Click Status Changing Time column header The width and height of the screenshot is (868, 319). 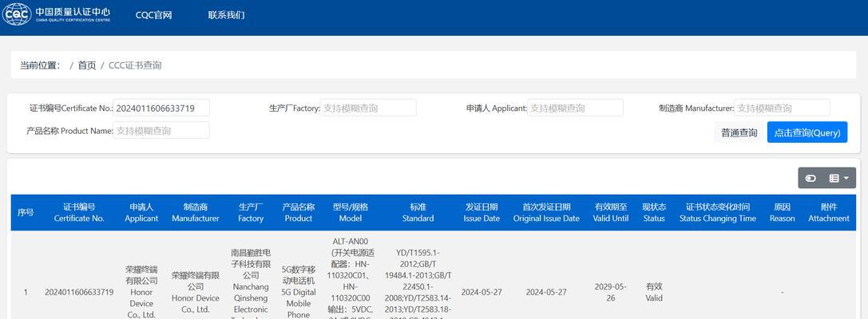(x=718, y=213)
